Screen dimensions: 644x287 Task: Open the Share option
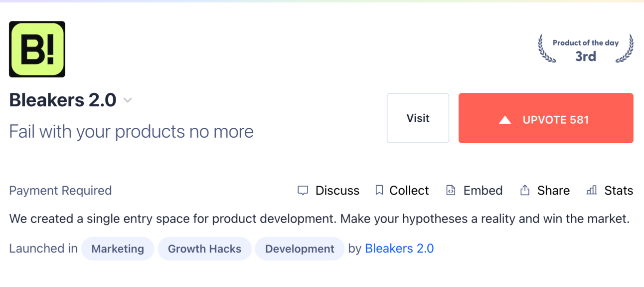point(553,191)
